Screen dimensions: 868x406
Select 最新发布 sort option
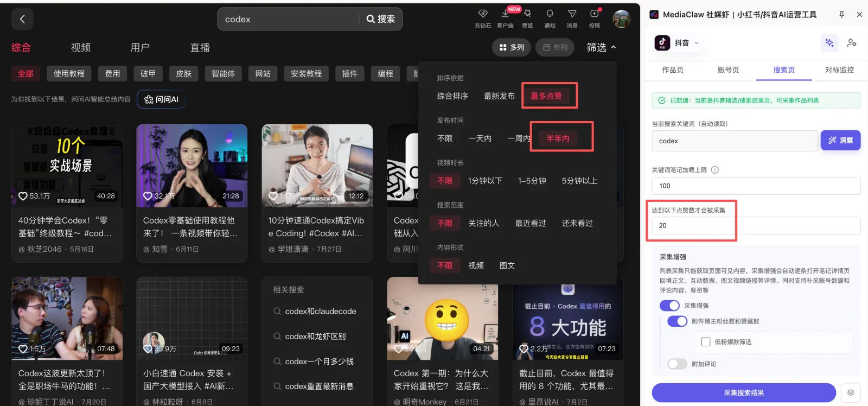(x=499, y=96)
